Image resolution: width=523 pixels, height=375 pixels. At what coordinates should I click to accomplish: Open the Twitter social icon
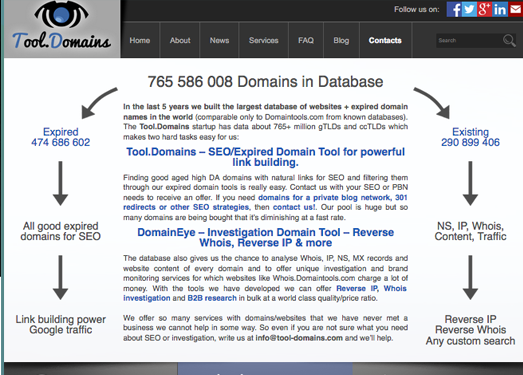[x=469, y=9]
